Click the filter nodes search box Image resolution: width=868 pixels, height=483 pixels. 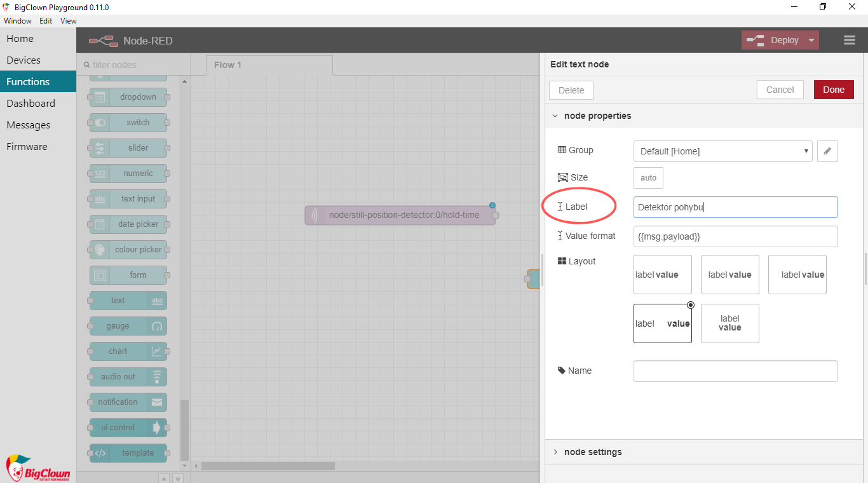pyautogui.click(x=133, y=65)
